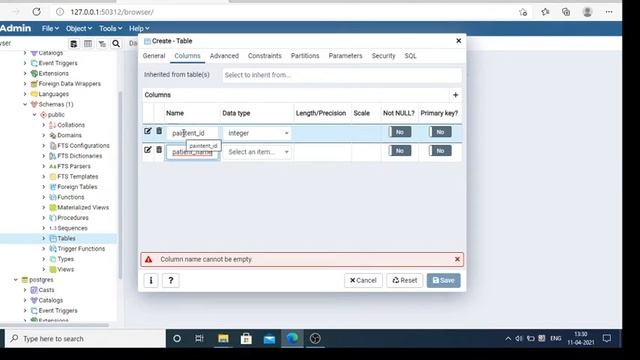Expand the Extensions tree node

(x=25, y=73)
